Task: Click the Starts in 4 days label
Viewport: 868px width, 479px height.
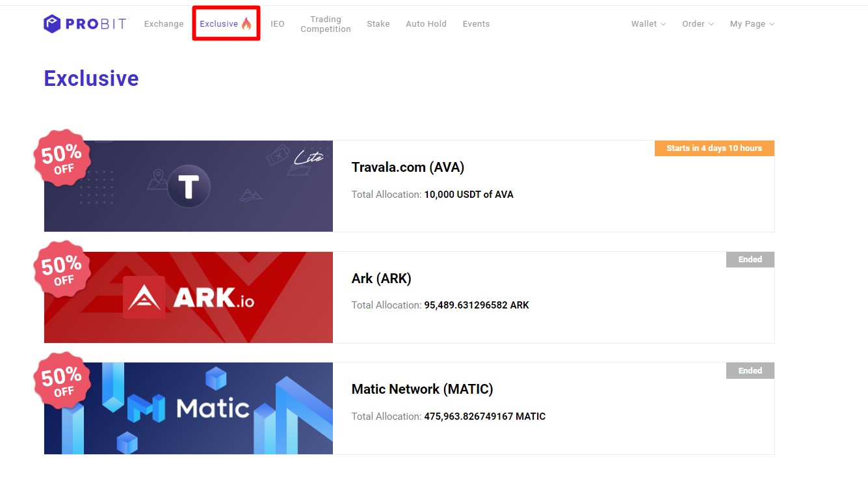Action: [714, 148]
